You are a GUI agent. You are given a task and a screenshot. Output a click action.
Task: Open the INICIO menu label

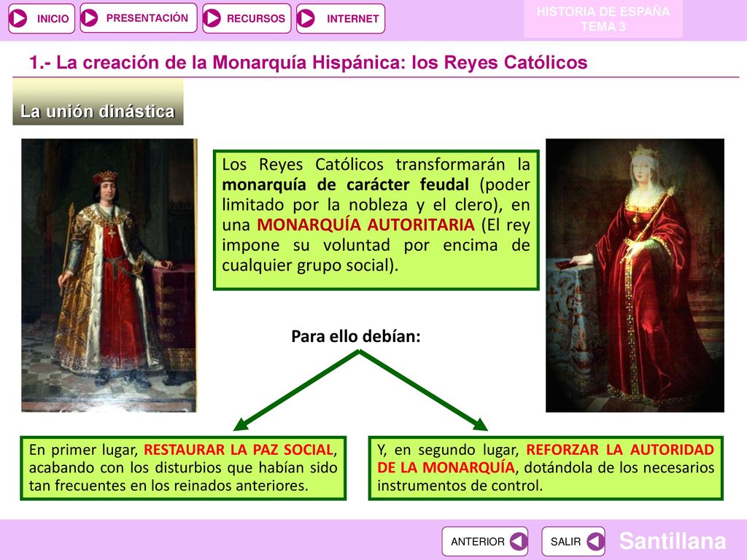point(53,18)
